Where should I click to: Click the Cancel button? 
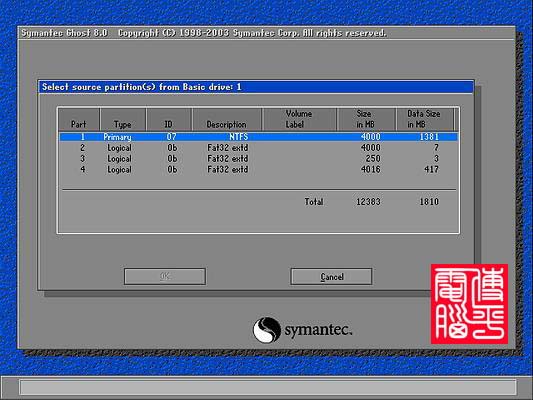[331, 277]
